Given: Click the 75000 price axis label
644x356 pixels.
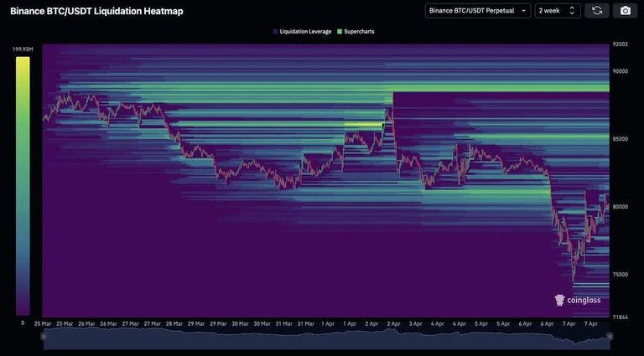Looking at the screenshot, I should click(620, 275).
